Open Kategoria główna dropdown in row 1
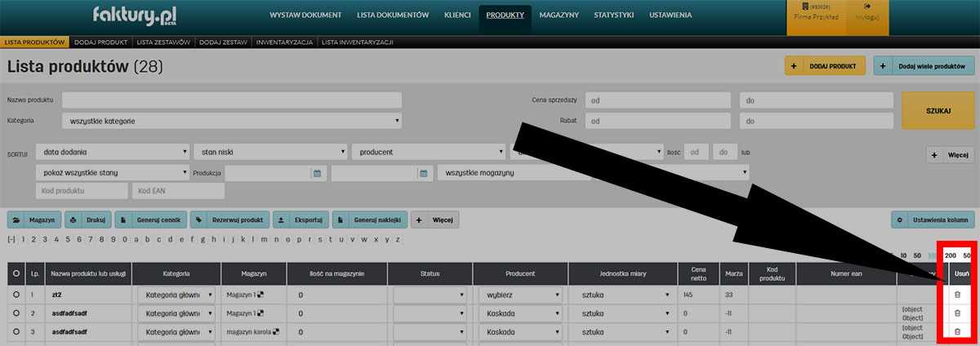 (x=176, y=294)
